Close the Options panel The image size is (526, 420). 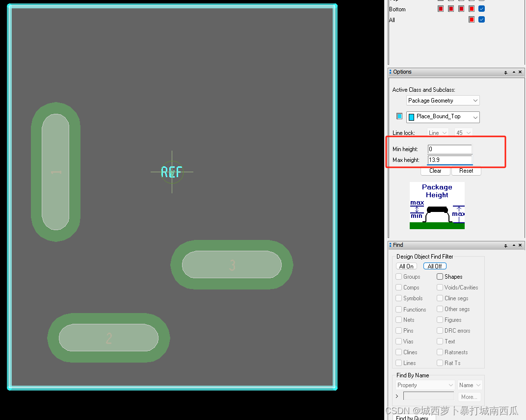point(520,72)
